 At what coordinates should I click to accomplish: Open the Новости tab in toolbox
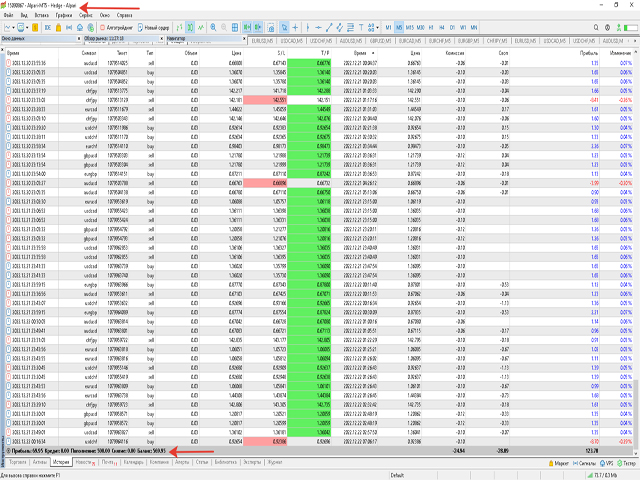coord(85,462)
